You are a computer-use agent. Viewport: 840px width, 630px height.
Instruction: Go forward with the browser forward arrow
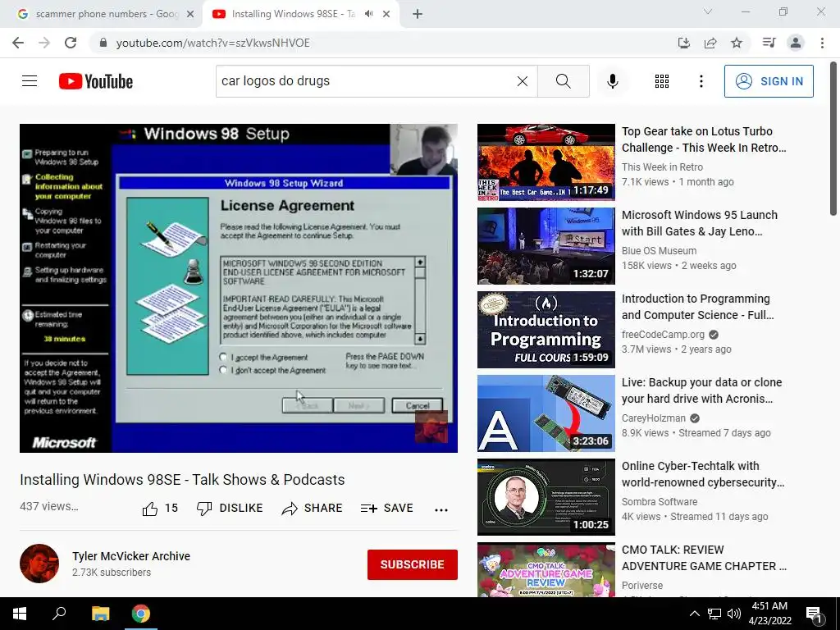(44, 43)
